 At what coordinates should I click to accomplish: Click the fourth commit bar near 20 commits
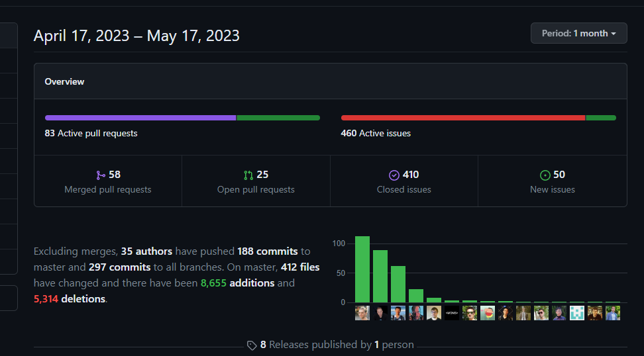[416, 296]
